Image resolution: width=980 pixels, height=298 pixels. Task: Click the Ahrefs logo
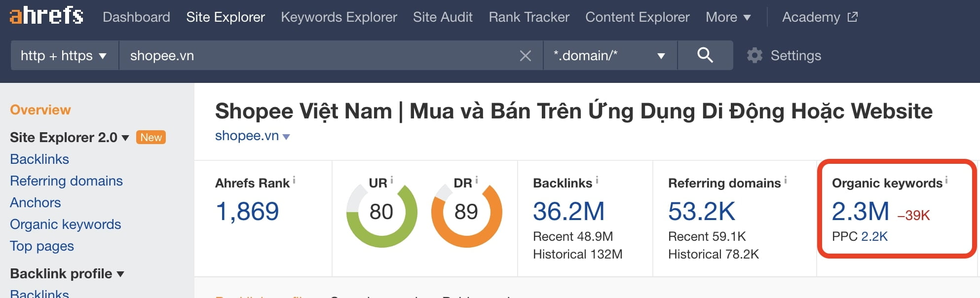[46, 15]
